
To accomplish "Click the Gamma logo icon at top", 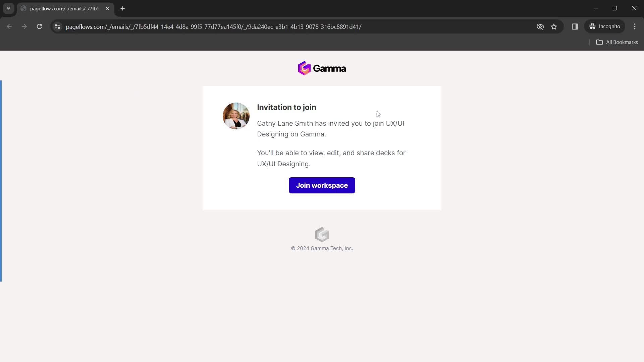I will 305,68.
